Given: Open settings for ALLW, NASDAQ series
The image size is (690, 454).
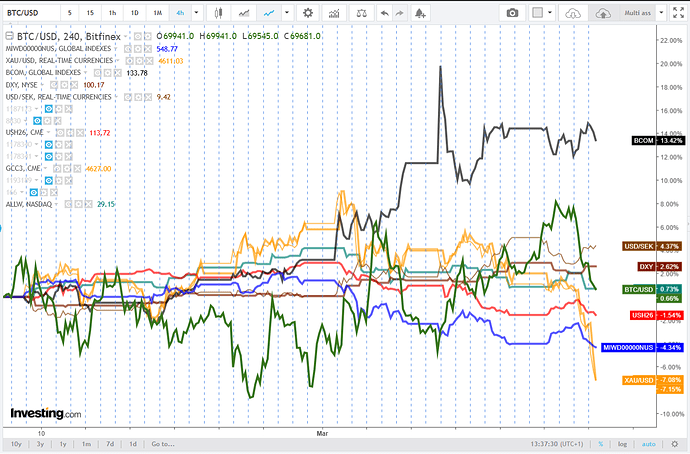Looking at the screenshot, I should 78,204.
